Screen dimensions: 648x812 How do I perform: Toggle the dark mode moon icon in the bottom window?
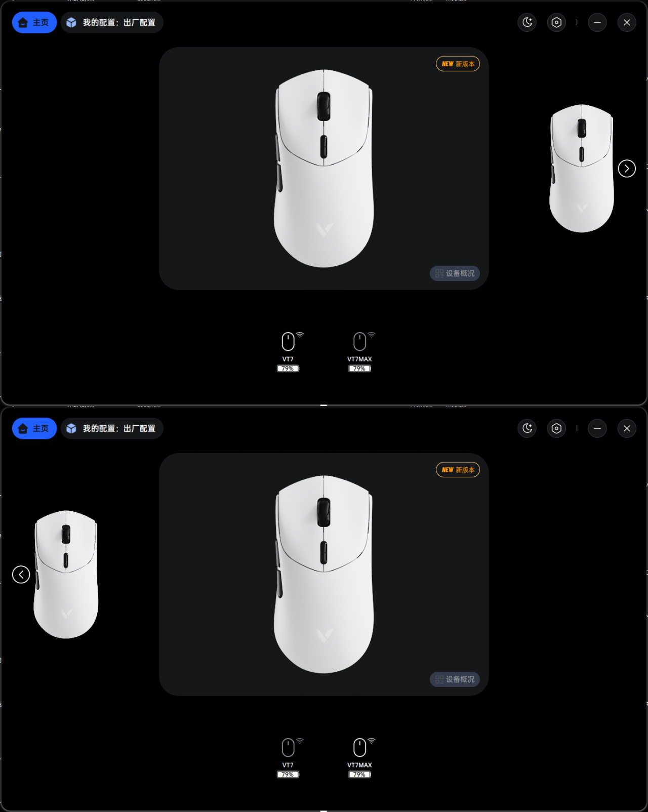coord(527,428)
